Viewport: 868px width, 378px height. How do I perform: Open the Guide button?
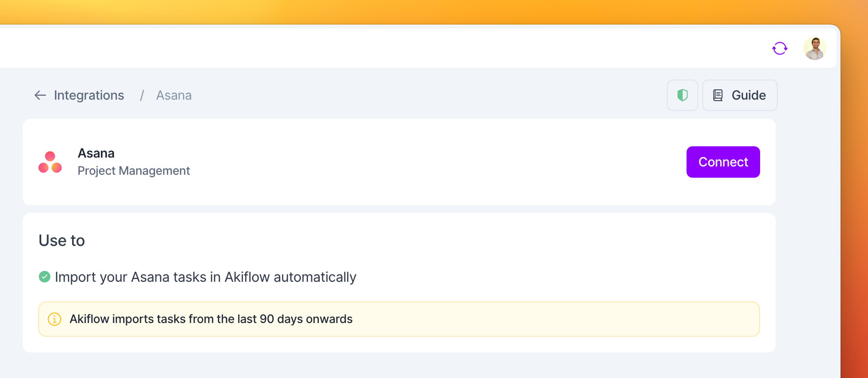[x=740, y=95]
